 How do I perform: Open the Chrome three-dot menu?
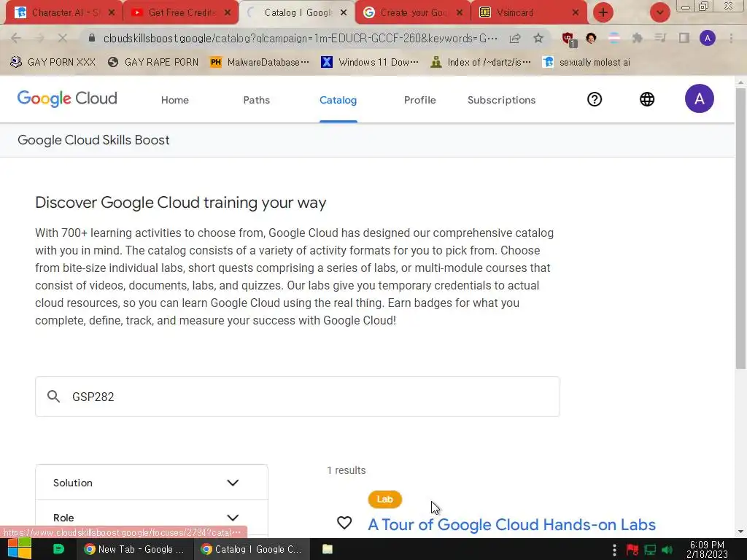click(731, 38)
